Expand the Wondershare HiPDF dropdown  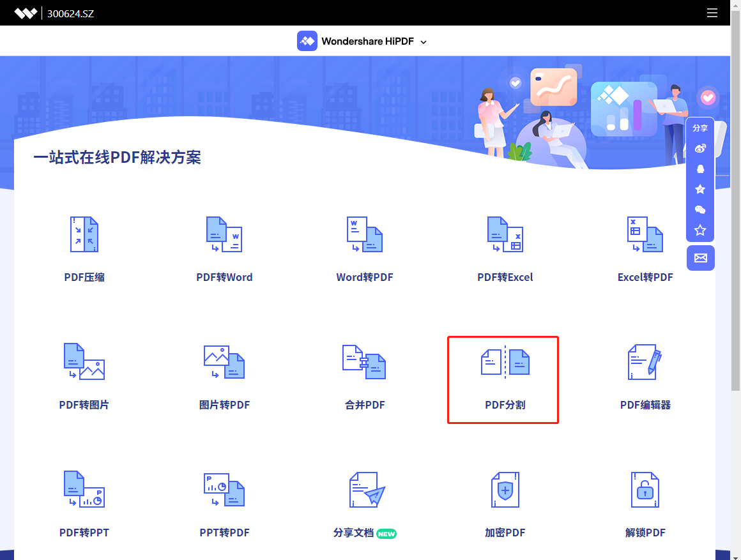click(x=362, y=42)
